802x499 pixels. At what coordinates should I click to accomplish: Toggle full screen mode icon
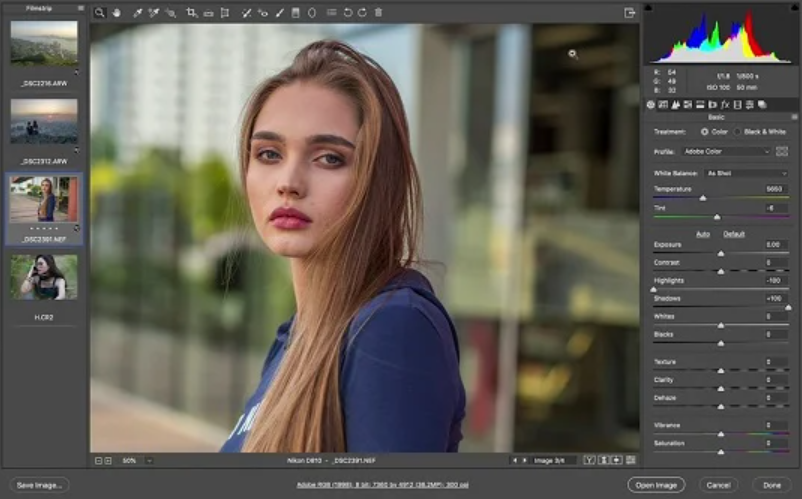pyautogui.click(x=630, y=13)
